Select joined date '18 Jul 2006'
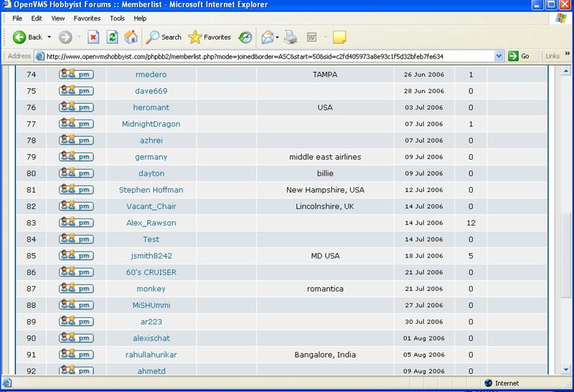Viewport: 574px width, 392px height. coord(424,256)
